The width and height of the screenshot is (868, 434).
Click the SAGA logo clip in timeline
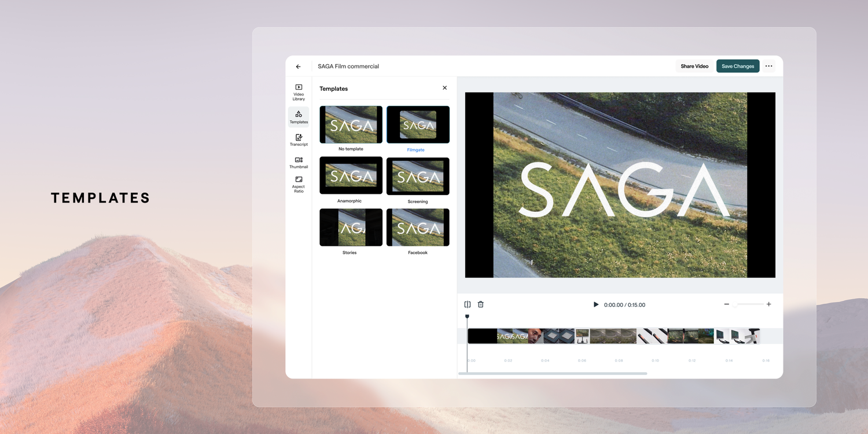click(513, 336)
